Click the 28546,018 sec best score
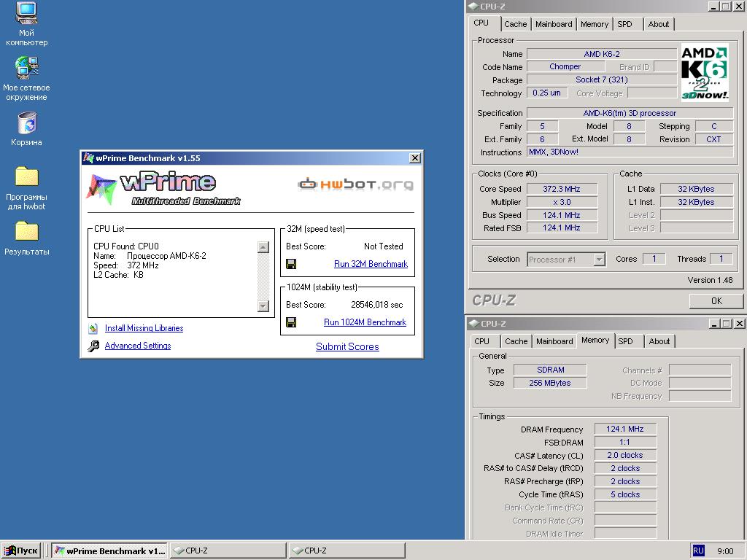Viewport: 747px width, 560px height. (377, 305)
